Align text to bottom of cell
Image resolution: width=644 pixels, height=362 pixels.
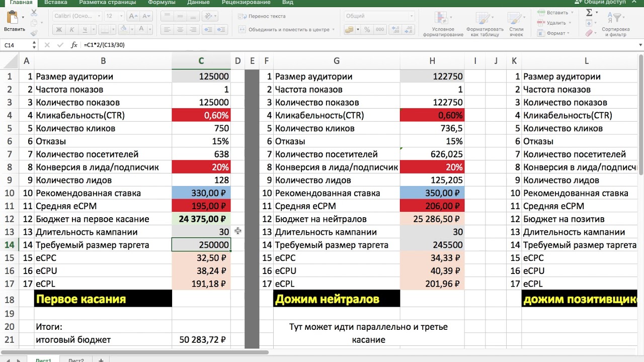193,16
